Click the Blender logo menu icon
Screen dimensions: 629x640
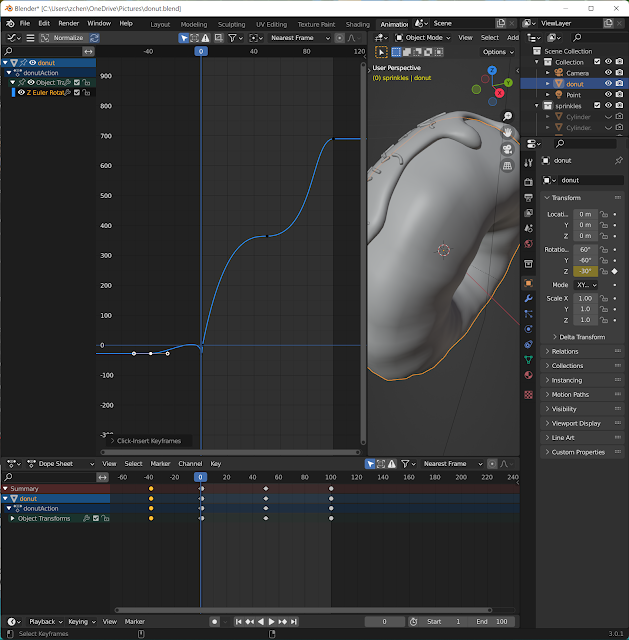point(10,24)
